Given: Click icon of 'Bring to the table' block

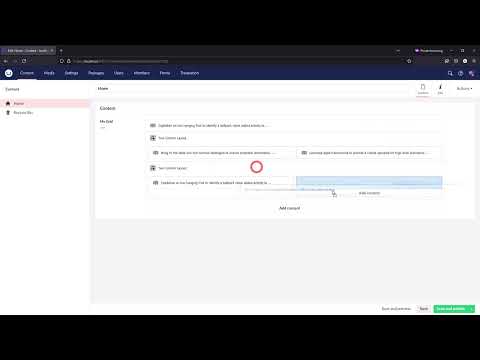Looking at the screenshot, I should pos(155,153).
